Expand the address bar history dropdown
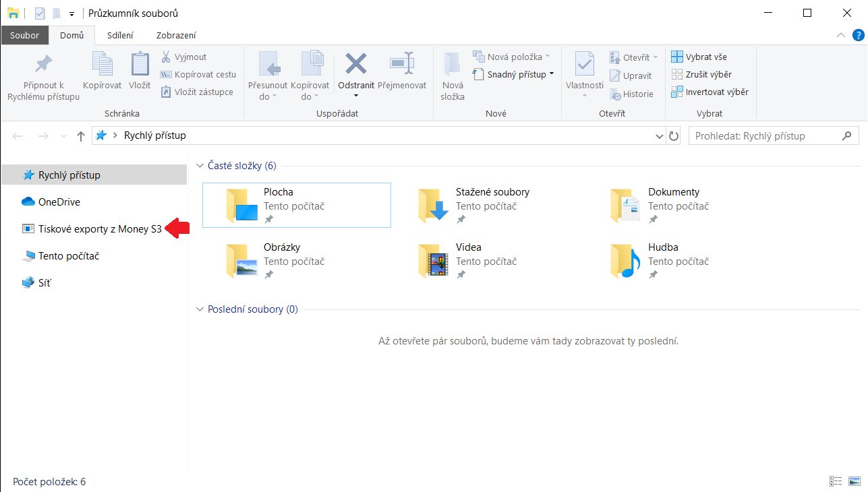The height and width of the screenshot is (492, 868). (660, 136)
